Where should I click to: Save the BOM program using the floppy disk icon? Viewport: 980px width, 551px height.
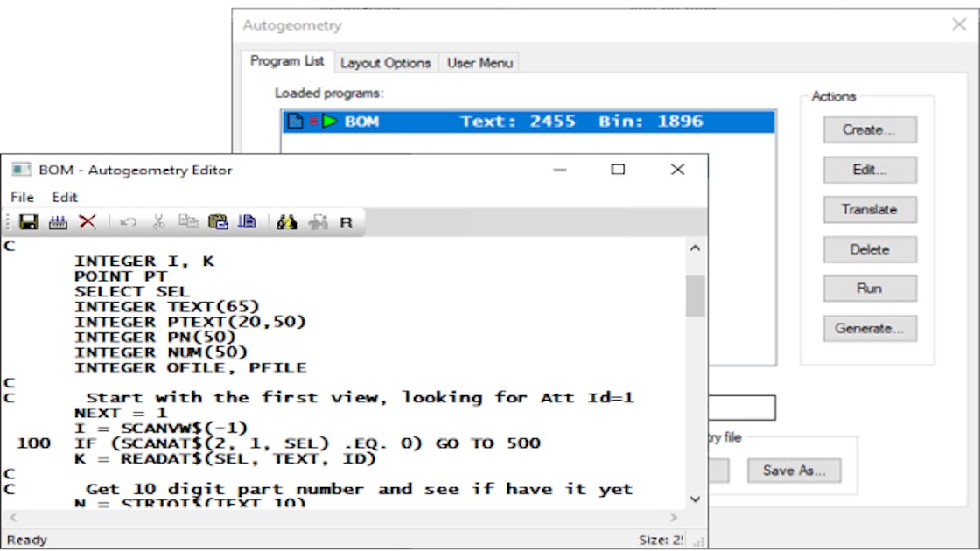tap(27, 222)
